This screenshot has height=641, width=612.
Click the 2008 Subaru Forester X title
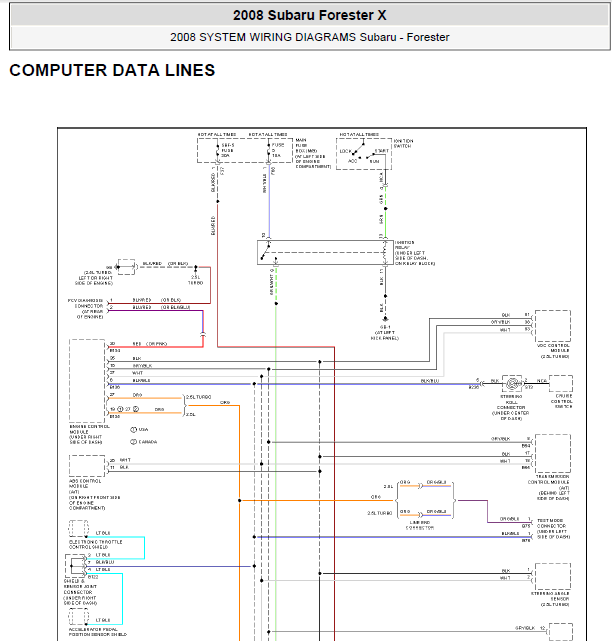(x=309, y=15)
